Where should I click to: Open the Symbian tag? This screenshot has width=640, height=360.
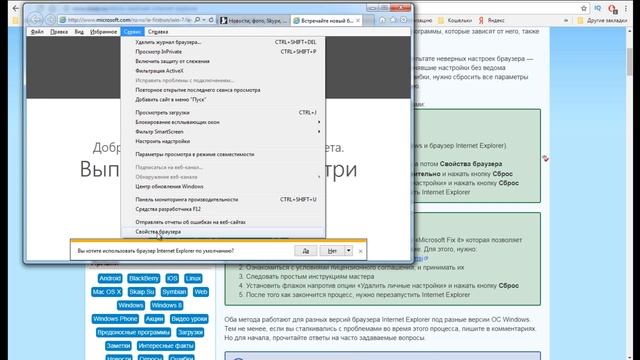(x=174, y=292)
